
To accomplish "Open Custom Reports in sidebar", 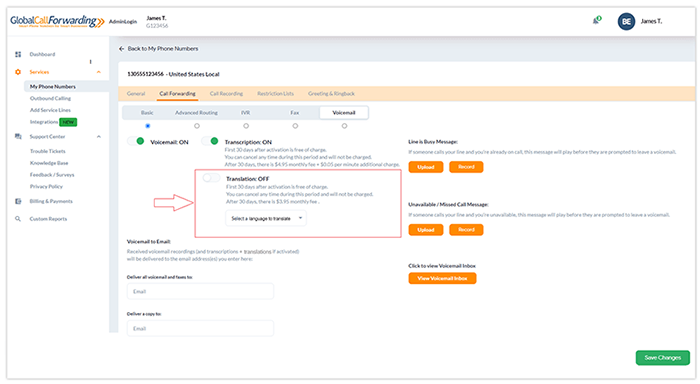I will [x=48, y=219].
